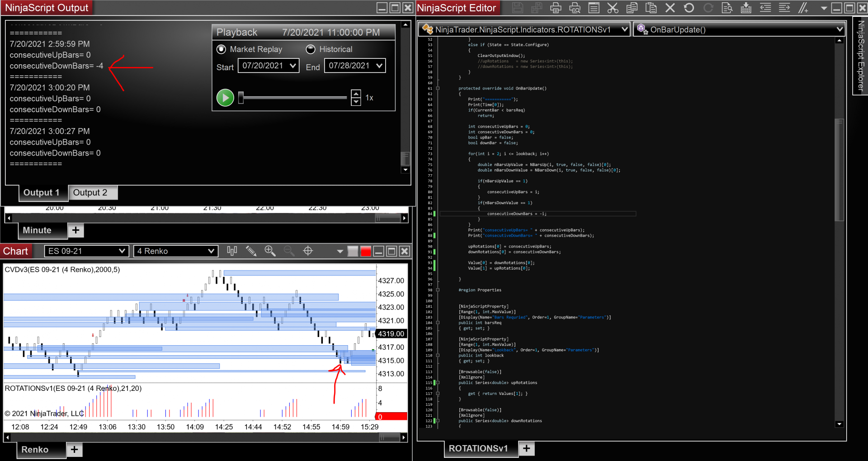Click the page setup icon in the editor toolbar
The image size is (868, 461).
coord(594,8)
